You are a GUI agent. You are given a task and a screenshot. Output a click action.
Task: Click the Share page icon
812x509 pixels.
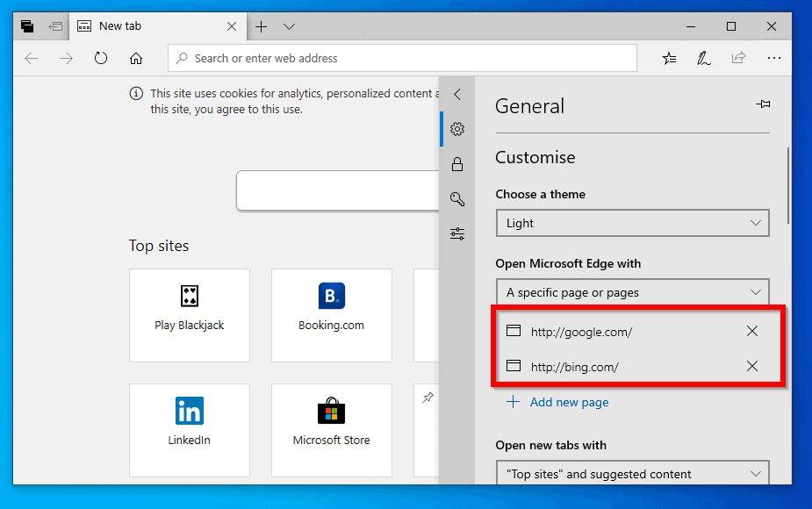pyautogui.click(x=738, y=57)
